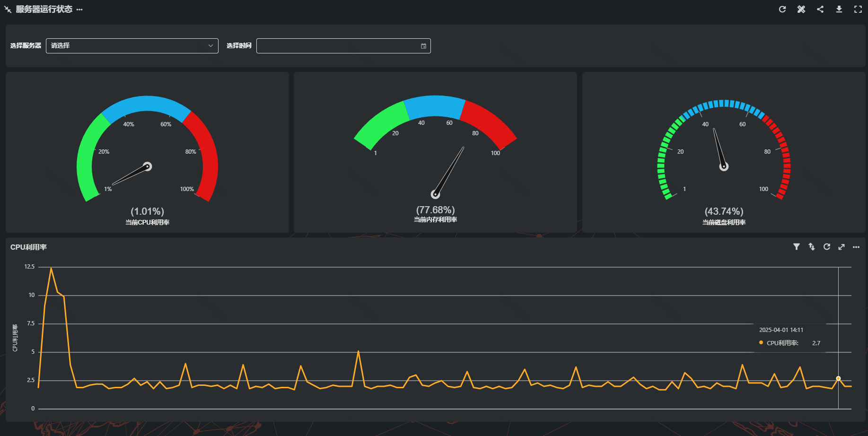The image size is (868, 436).
Task: Open the CPU利用率 panel more options menu
Action: (x=856, y=247)
